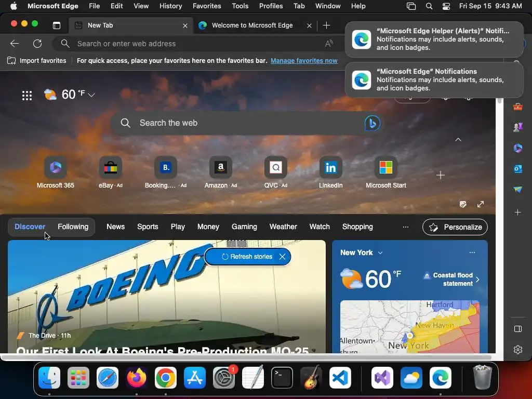532x399 pixels.
Task: Open the Gaming feed category
Action: pos(244,227)
